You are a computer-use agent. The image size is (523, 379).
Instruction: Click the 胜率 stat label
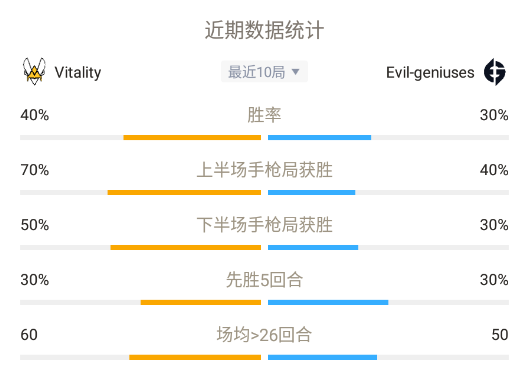pos(264,115)
